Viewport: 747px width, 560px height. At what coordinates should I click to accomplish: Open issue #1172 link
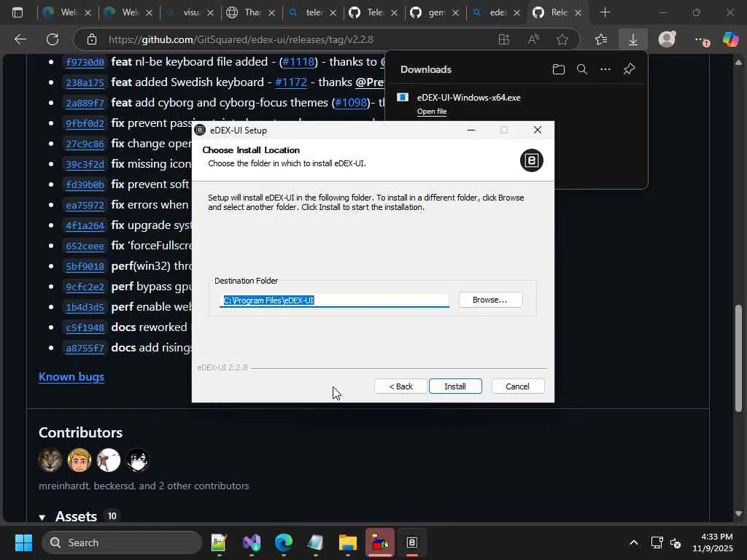click(x=290, y=82)
